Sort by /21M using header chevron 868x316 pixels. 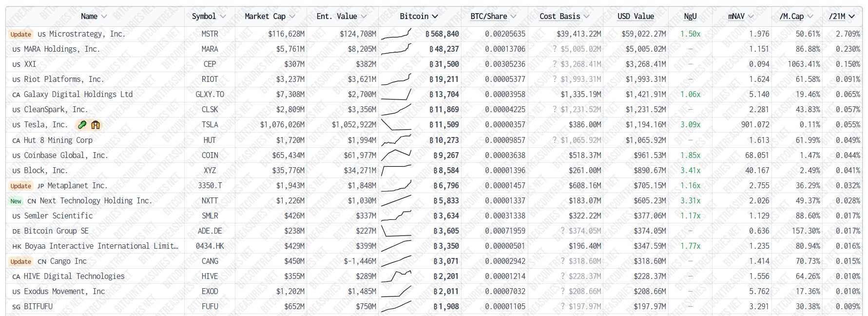tap(851, 17)
